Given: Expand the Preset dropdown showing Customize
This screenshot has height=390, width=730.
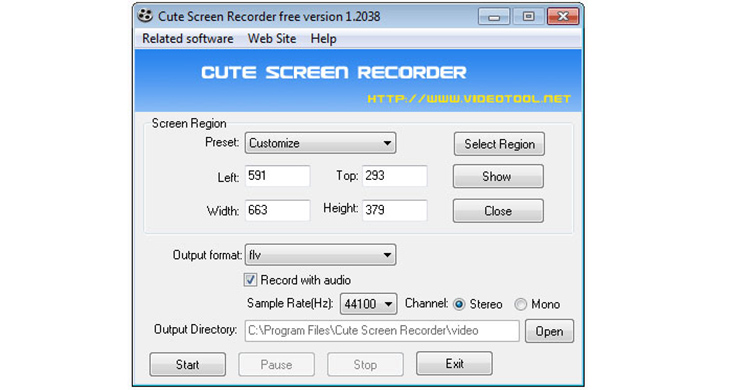Looking at the screenshot, I should 320,143.
